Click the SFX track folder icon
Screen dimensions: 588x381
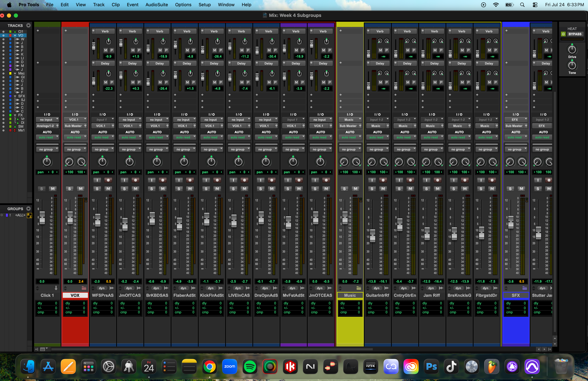coord(525,288)
